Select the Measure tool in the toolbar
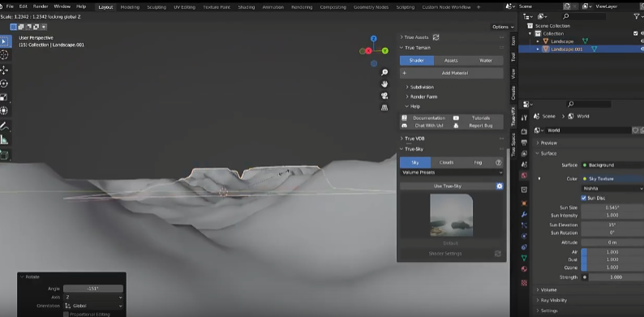 pyautogui.click(x=4, y=140)
